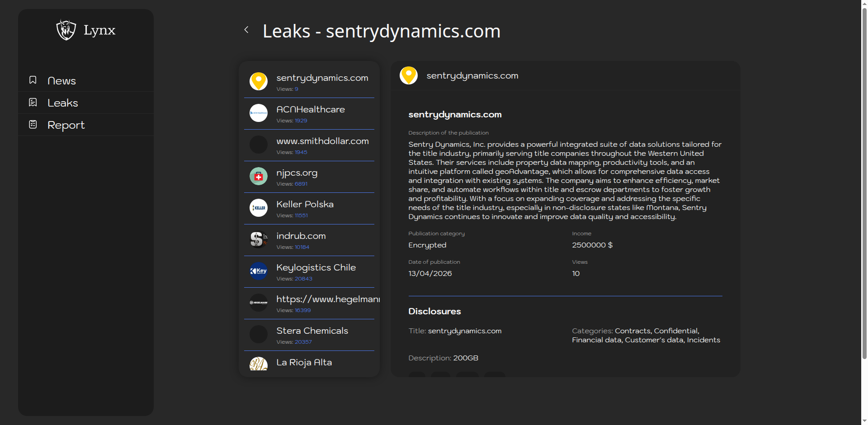The image size is (868, 425).
Task: Click the 'Date of publication' label
Action: coord(434,262)
